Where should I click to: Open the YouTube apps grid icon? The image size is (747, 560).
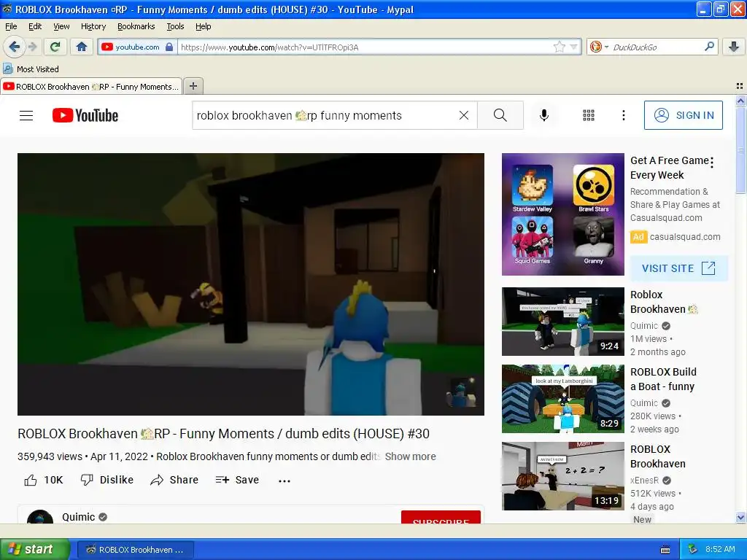[589, 115]
